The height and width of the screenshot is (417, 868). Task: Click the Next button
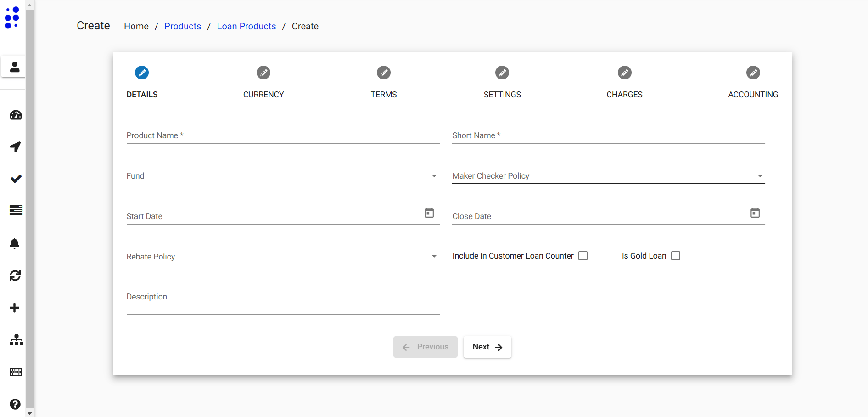point(487,347)
